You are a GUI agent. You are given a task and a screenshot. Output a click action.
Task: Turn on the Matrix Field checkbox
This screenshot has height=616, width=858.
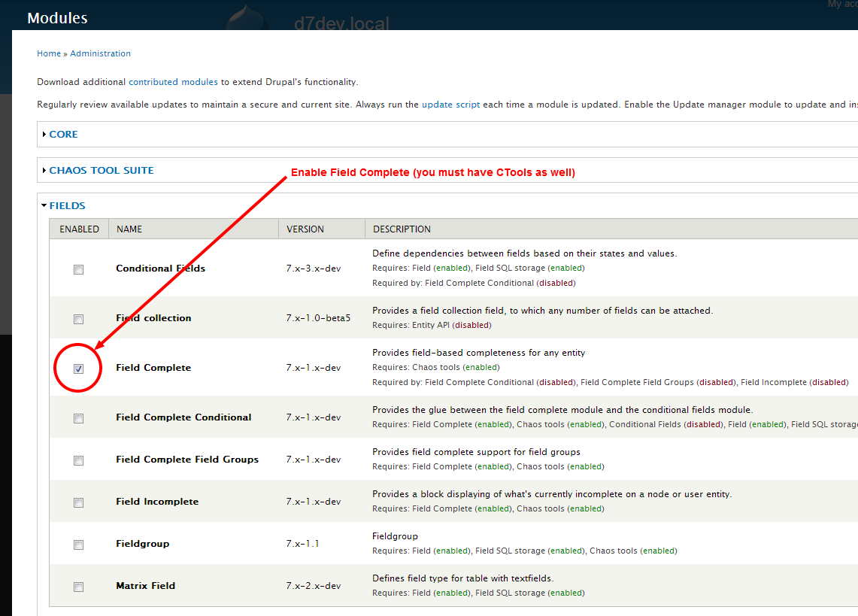79,587
